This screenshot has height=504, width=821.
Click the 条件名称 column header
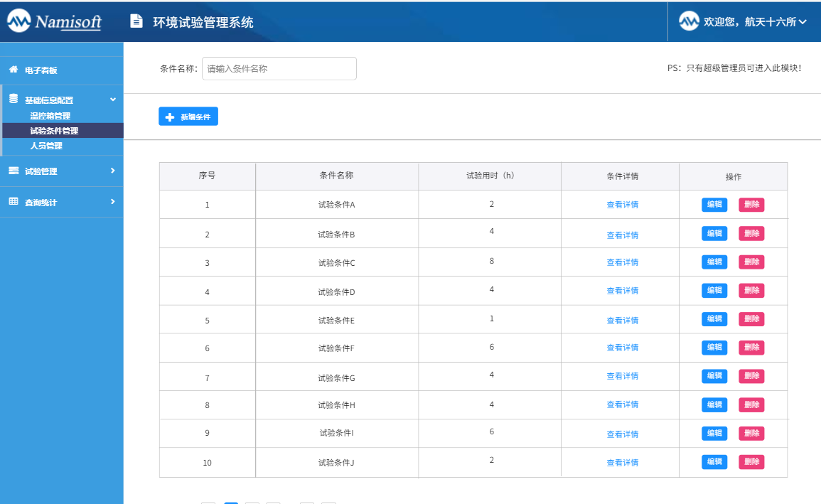click(x=337, y=176)
